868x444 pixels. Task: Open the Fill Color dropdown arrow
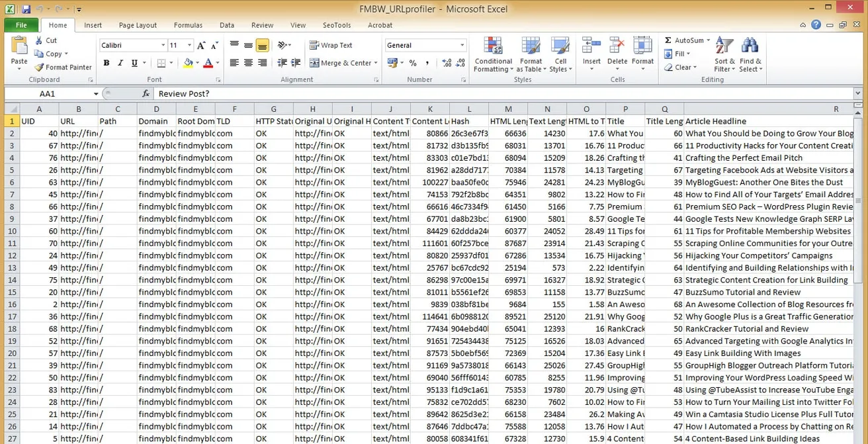[x=196, y=63]
